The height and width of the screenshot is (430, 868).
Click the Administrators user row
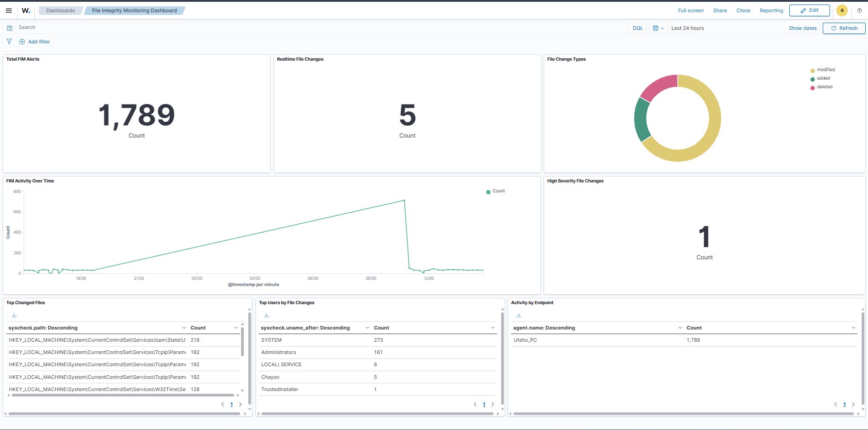coord(378,352)
